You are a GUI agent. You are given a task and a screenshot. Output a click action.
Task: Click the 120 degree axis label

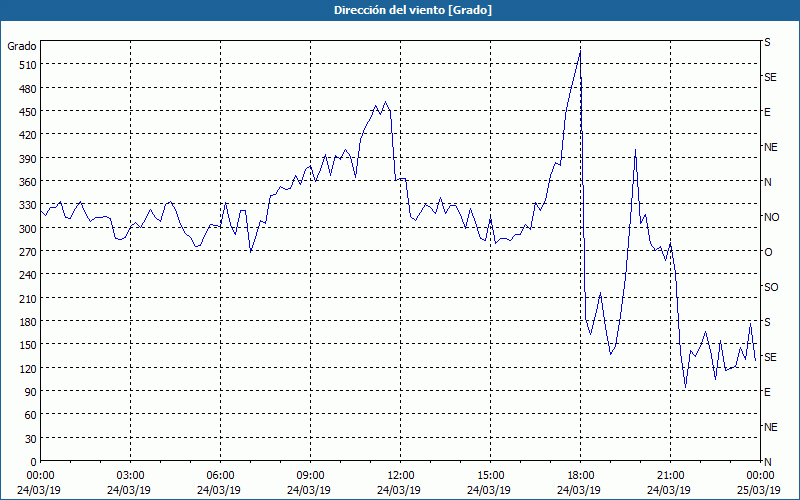point(28,368)
